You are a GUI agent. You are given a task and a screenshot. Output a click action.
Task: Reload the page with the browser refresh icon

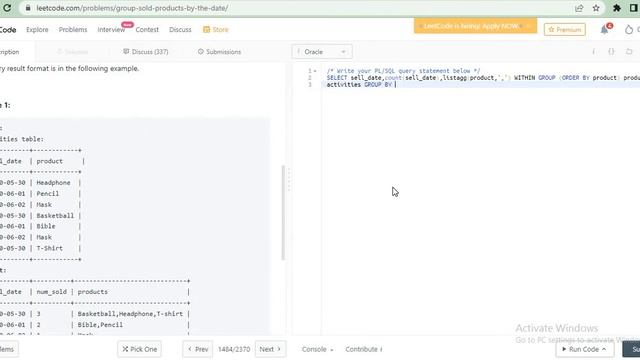coord(7,8)
